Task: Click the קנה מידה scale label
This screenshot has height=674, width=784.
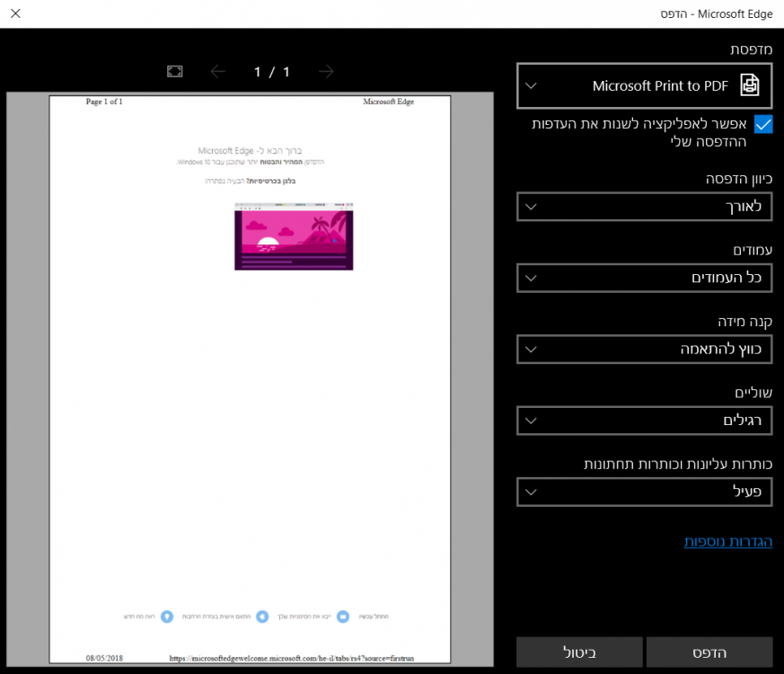Action: click(x=745, y=322)
